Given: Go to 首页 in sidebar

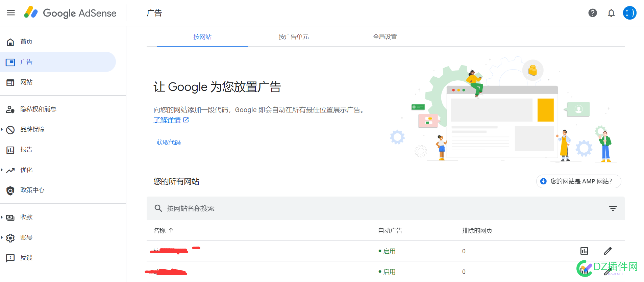Looking at the screenshot, I should (x=26, y=42).
